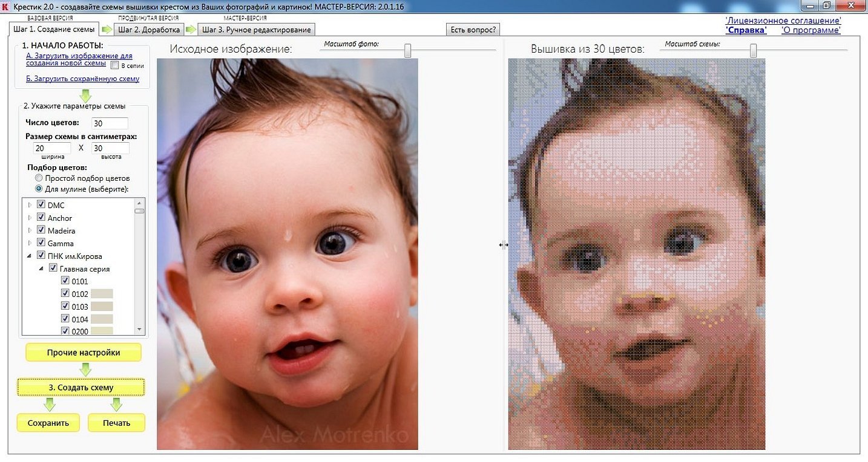Uncheck the Gamma checkbox

pyautogui.click(x=41, y=242)
